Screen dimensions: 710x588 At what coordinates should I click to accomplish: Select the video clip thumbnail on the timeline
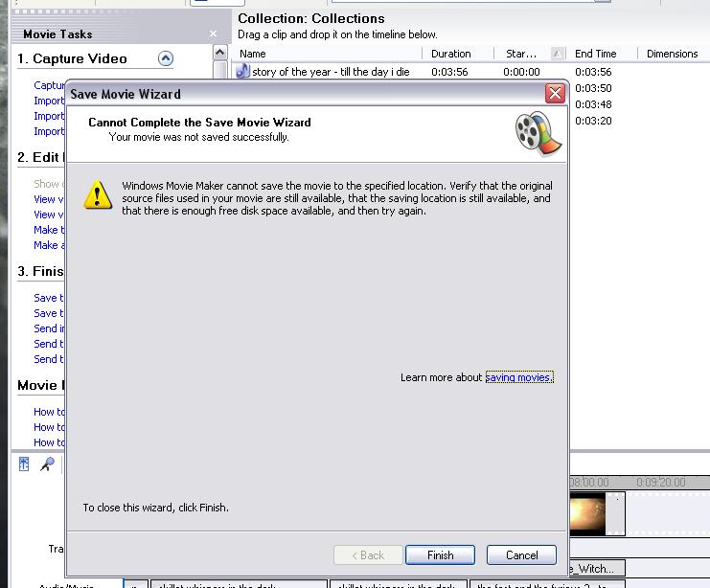pyautogui.click(x=587, y=513)
